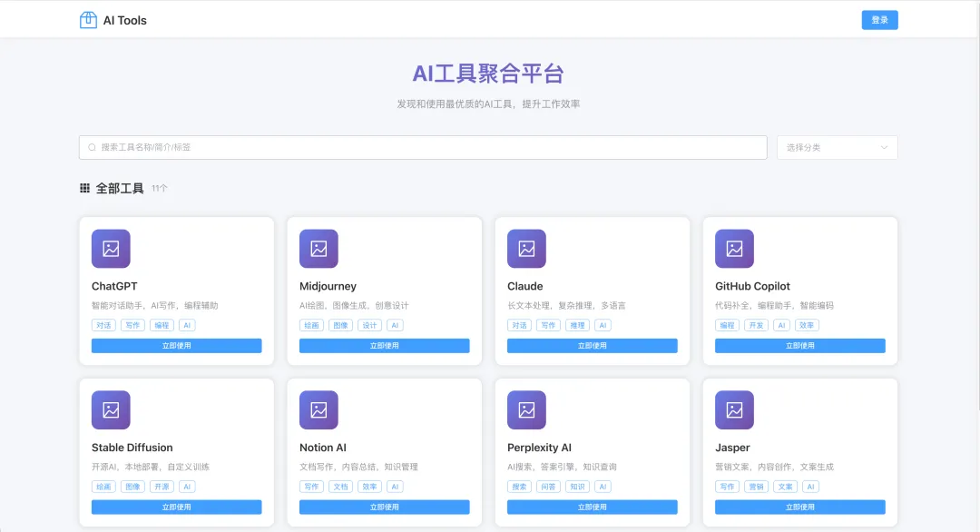980x532 pixels.
Task: Click the AI工具聚合平台 main heading
Action: pos(488,74)
